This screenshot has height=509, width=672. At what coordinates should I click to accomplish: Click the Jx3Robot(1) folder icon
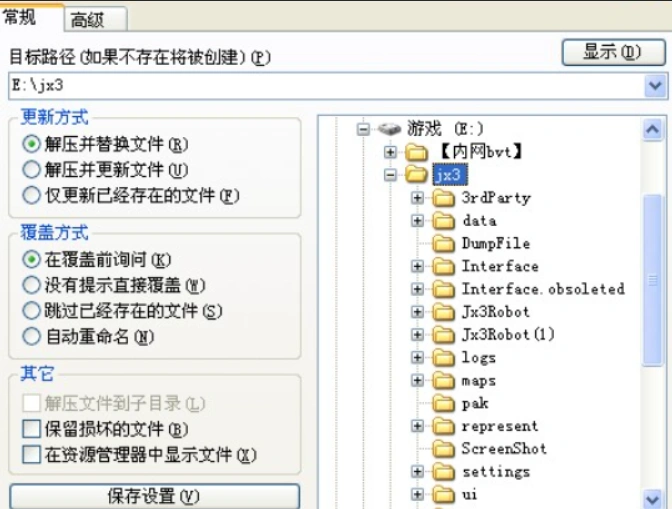click(444, 335)
